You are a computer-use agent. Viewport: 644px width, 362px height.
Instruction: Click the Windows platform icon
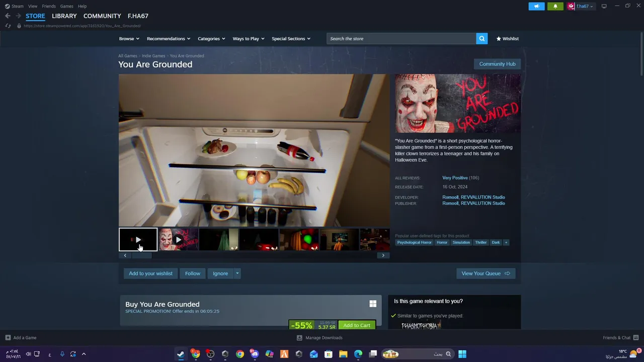(373, 304)
